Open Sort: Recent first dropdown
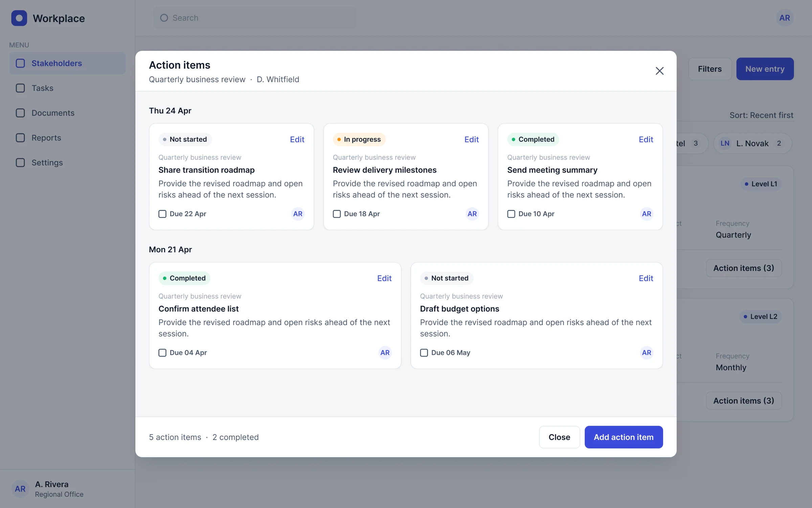 click(x=761, y=115)
